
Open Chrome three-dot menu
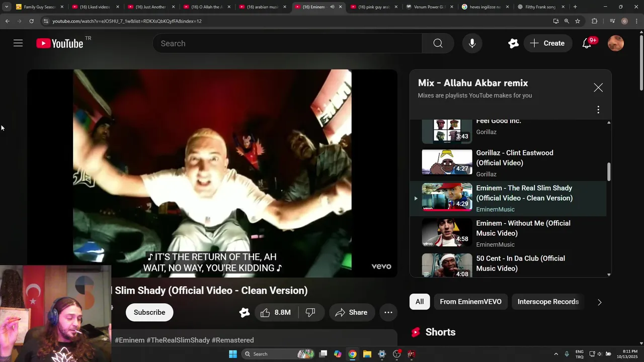636,21
